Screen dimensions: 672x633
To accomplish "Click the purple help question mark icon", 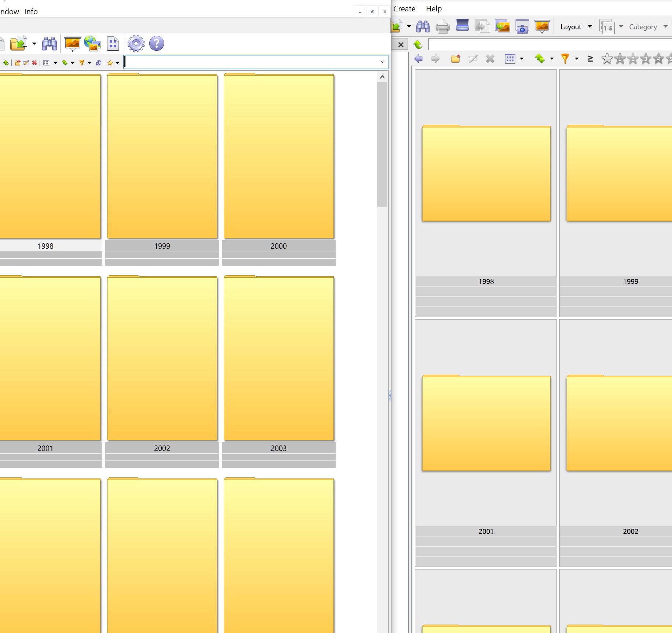I will tap(157, 44).
